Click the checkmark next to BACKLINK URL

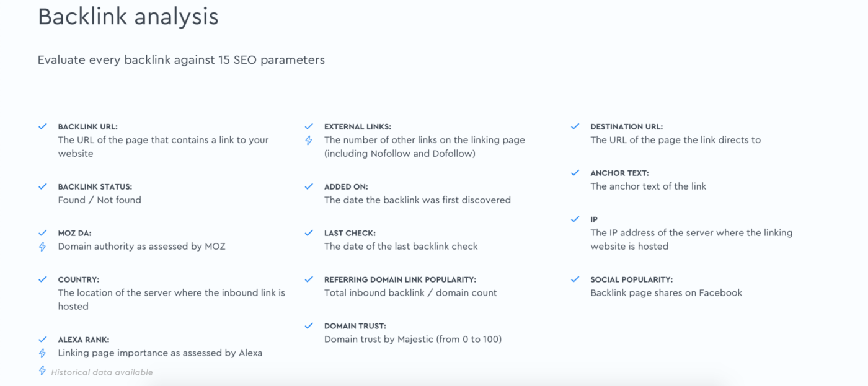pos(43,126)
